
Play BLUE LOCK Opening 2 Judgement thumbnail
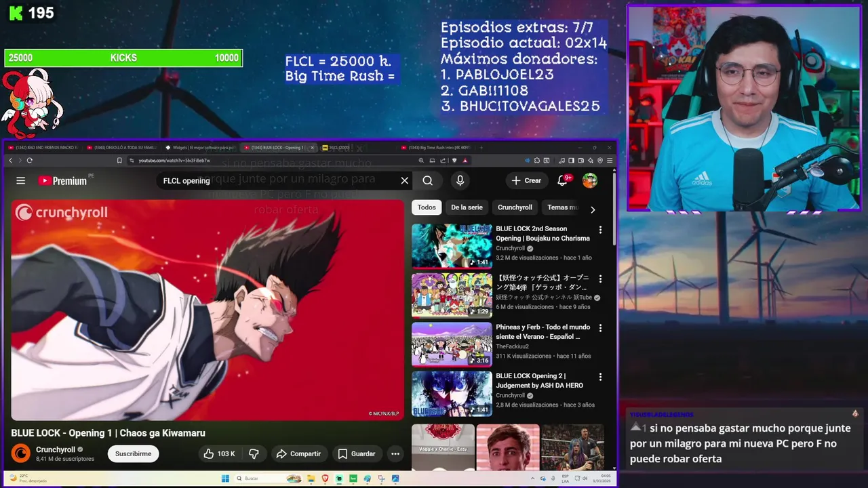[452, 393]
